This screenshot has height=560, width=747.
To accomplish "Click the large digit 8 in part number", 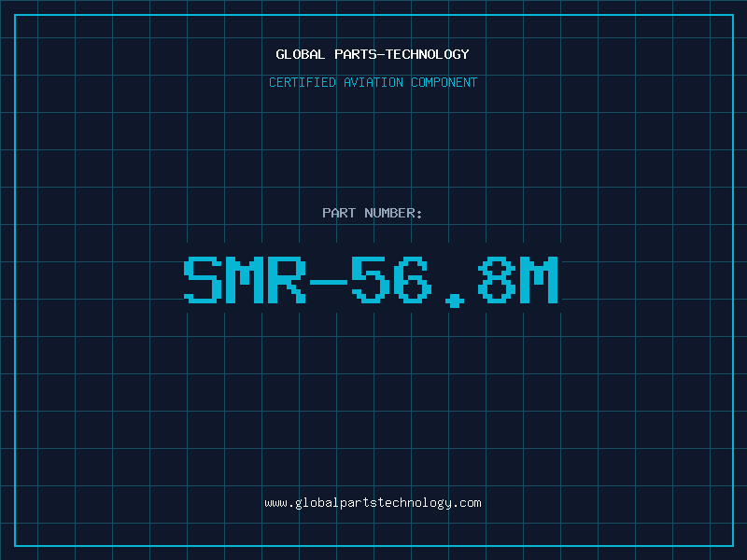I will click(x=497, y=280).
